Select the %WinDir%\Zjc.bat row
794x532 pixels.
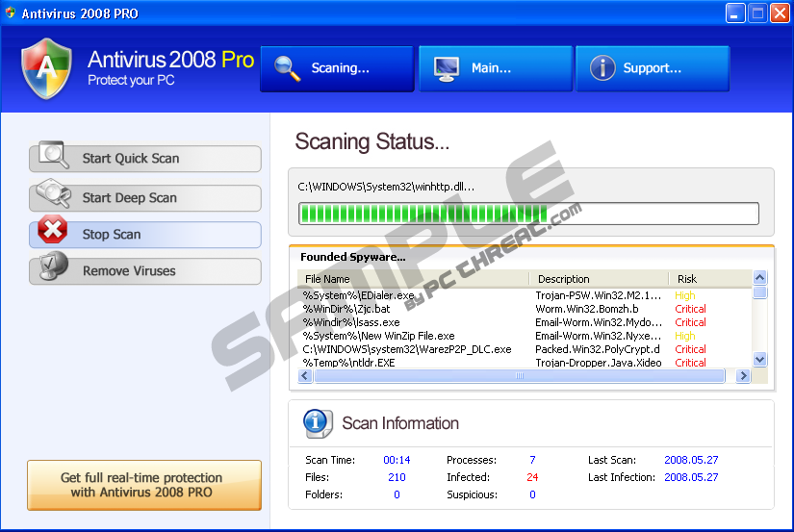pos(525,309)
